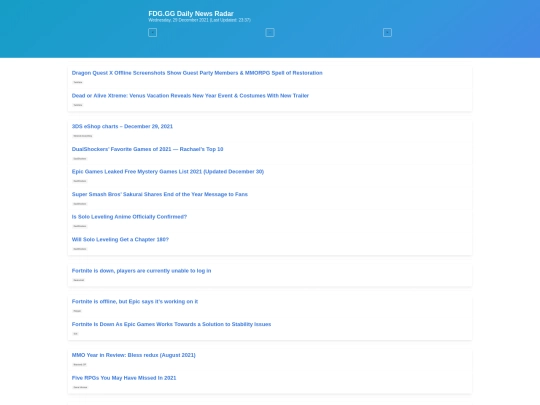Click source tag under 'Is Solo Leveling Anime' headline
The image size is (540, 405).
point(80,226)
